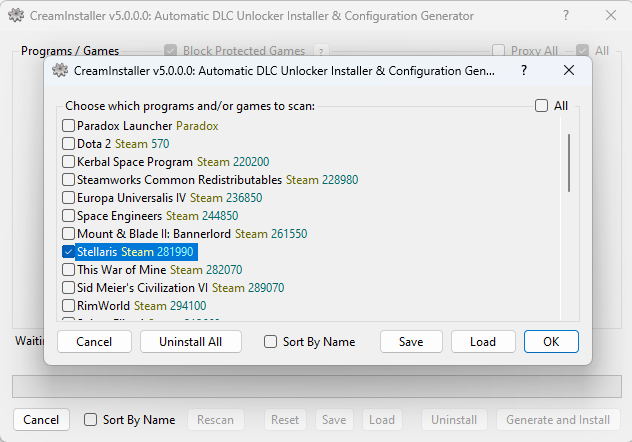Image resolution: width=632 pixels, height=442 pixels.
Task: Enable Sort By Name in dialog
Action: pyautogui.click(x=271, y=342)
